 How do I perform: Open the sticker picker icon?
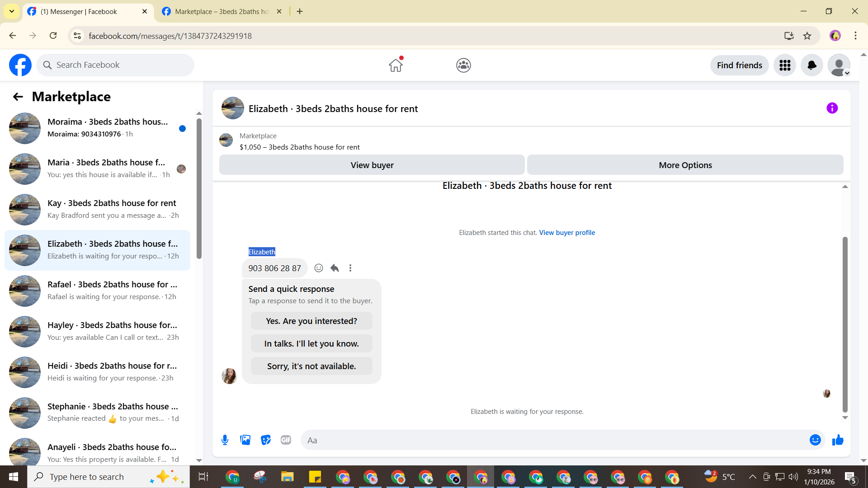(x=266, y=440)
